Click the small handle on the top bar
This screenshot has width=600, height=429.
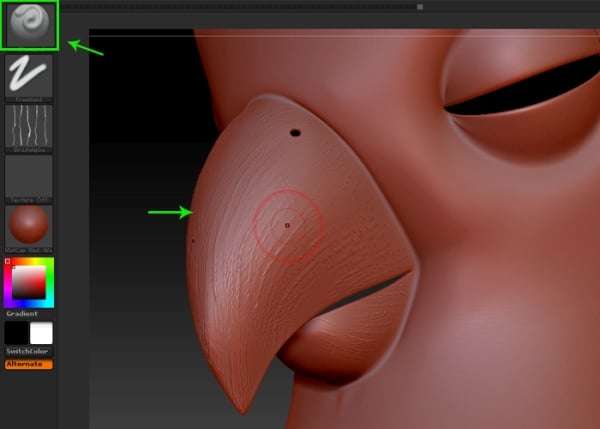click(x=420, y=7)
